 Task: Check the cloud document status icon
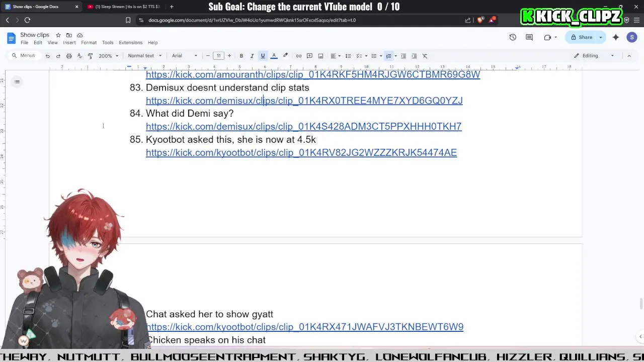point(79,35)
